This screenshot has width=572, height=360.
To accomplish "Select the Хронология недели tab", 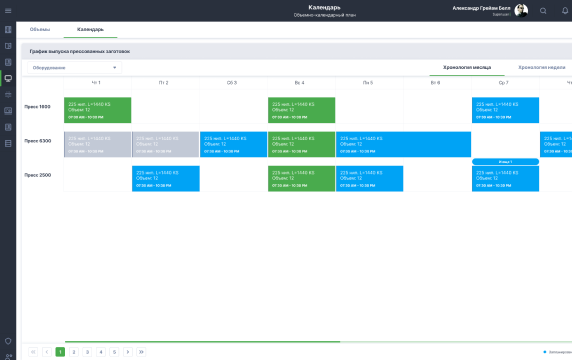I will pyautogui.click(x=541, y=67).
